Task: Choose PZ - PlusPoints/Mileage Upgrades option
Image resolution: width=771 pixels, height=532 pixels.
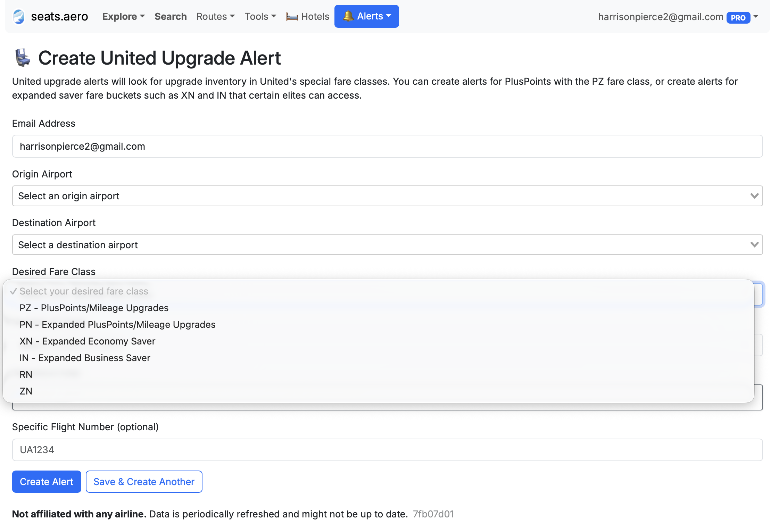Action: coord(379,308)
